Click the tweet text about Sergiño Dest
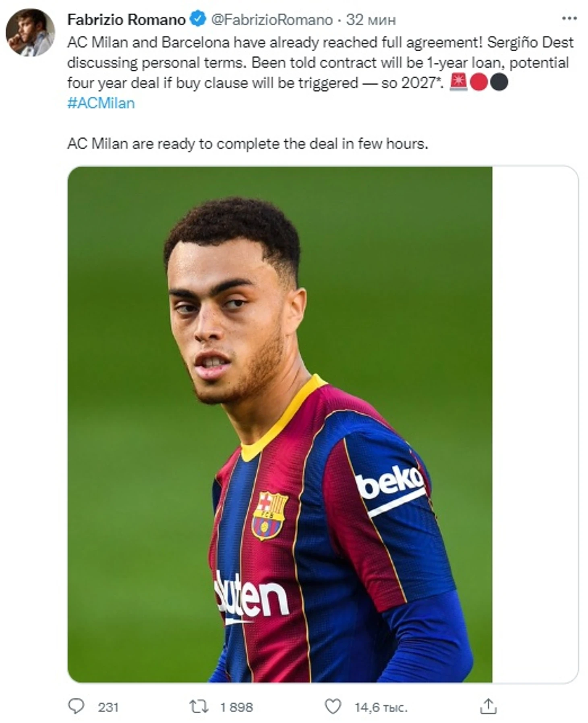The width and height of the screenshot is (588, 723). [320, 62]
